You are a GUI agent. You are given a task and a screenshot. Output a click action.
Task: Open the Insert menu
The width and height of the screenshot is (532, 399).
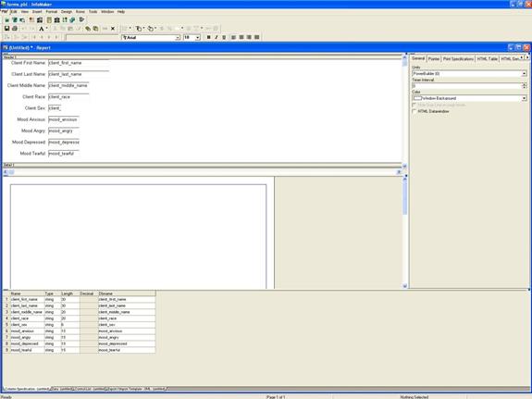[x=37, y=11]
